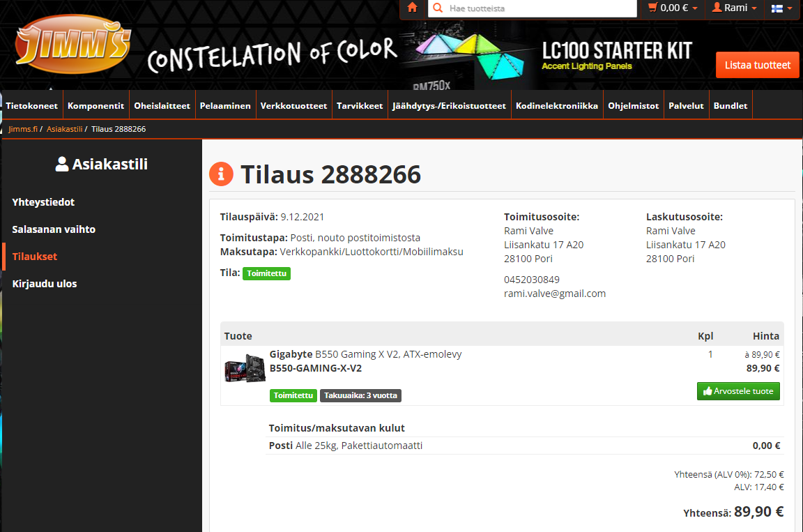This screenshot has height=532, width=803.
Task: Click the 'Tilauspäivä: 9.12.2021' text
Action: 272,217
